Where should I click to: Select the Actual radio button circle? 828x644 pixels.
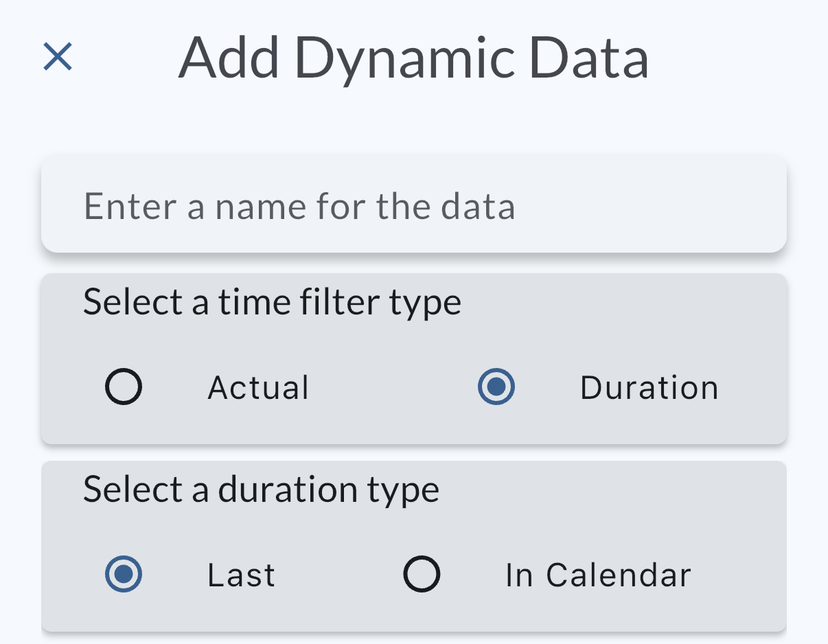tap(124, 387)
